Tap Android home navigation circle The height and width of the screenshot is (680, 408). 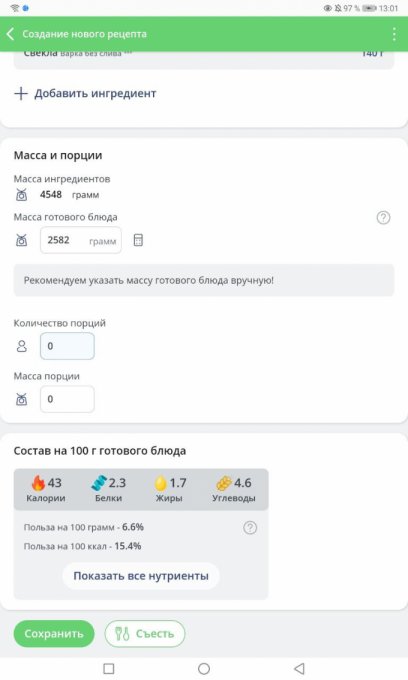(x=204, y=668)
